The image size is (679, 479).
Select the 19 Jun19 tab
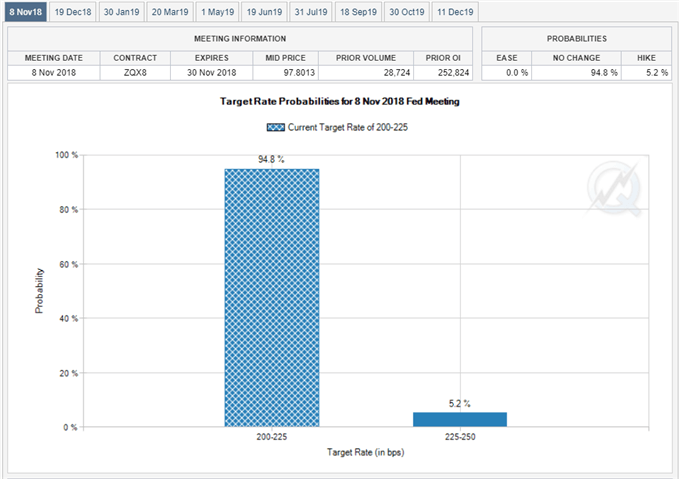(264, 12)
